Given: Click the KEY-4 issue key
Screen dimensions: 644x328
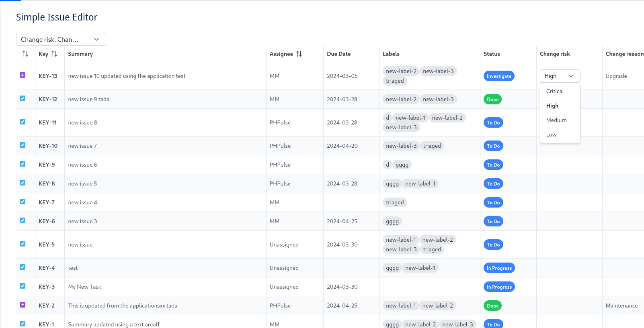Looking at the screenshot, I should [47, 268].
